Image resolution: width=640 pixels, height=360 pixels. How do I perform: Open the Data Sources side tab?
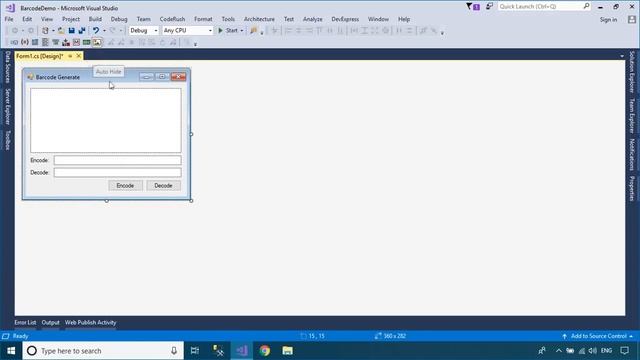[x=7, y=67]
